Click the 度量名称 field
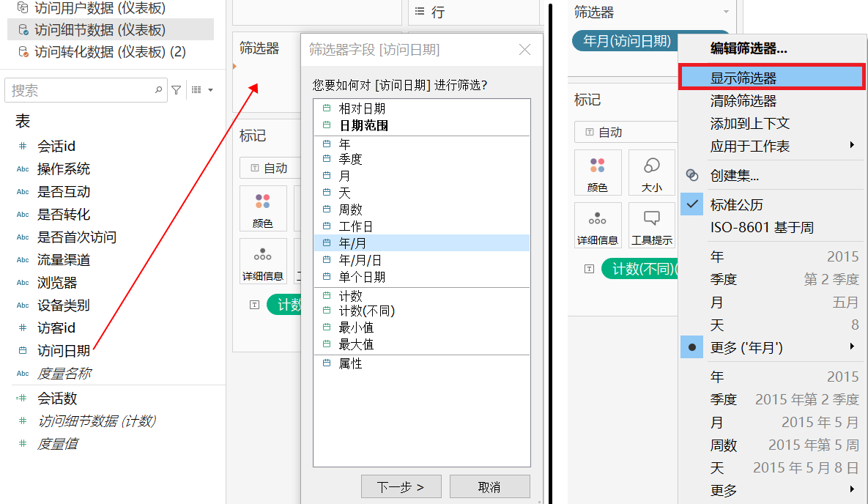Viewport: 868px width, 504px height. 64,374
